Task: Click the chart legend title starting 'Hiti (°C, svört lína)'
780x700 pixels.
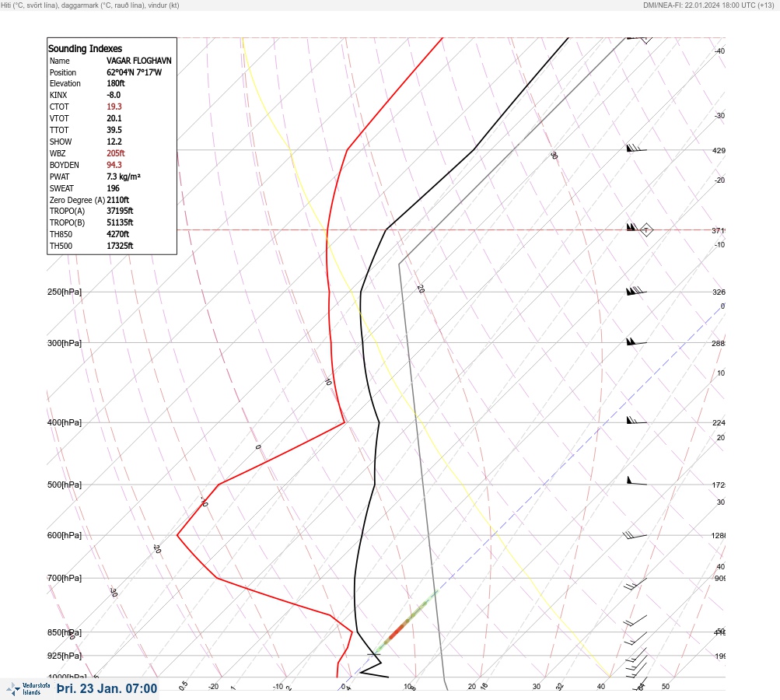Action: tap(90, 5)
